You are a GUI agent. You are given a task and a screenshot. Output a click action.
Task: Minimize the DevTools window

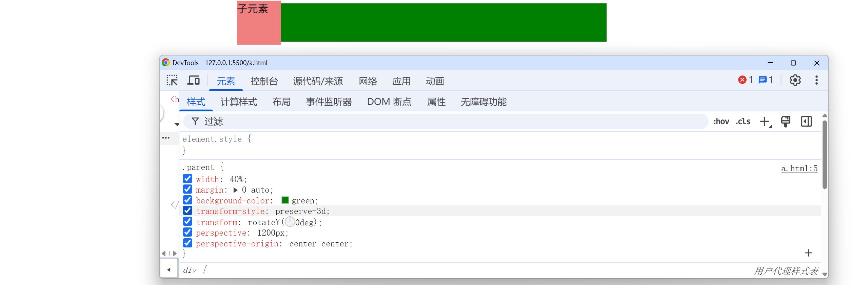pos(770,63)
